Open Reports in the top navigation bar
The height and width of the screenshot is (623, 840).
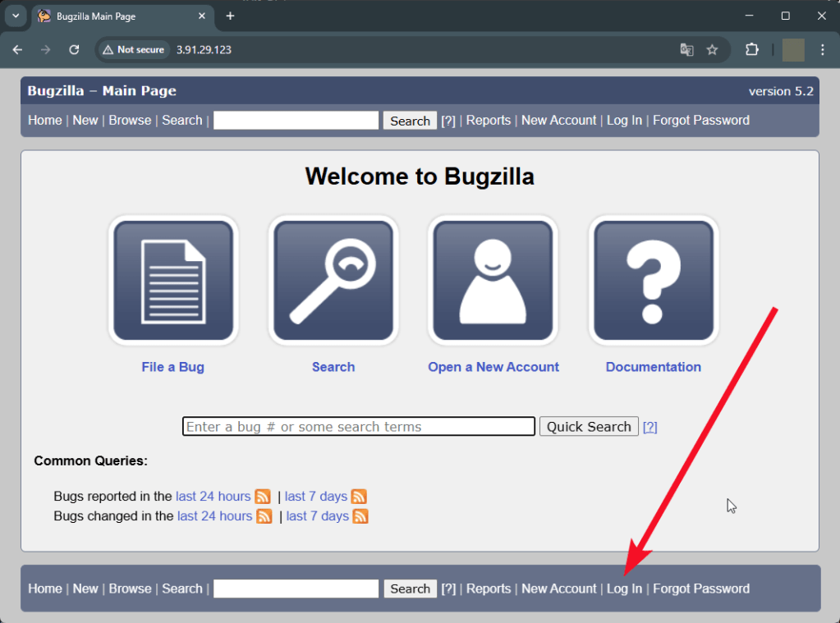[489, 121]
